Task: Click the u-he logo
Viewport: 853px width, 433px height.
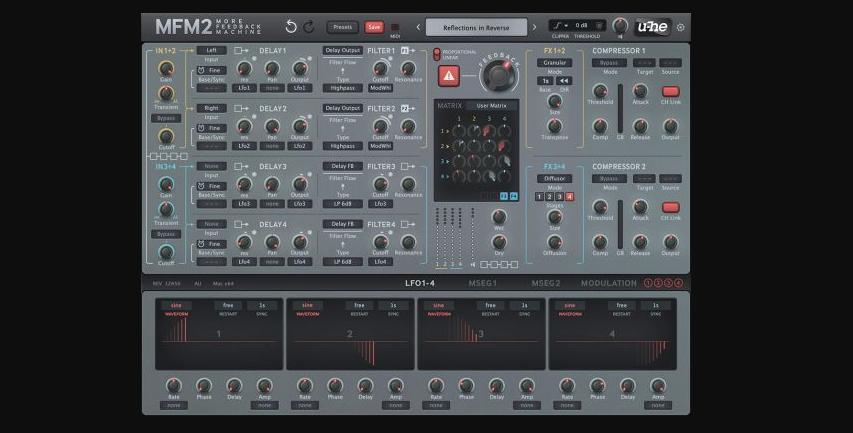Action: click(x=653, y=27)
